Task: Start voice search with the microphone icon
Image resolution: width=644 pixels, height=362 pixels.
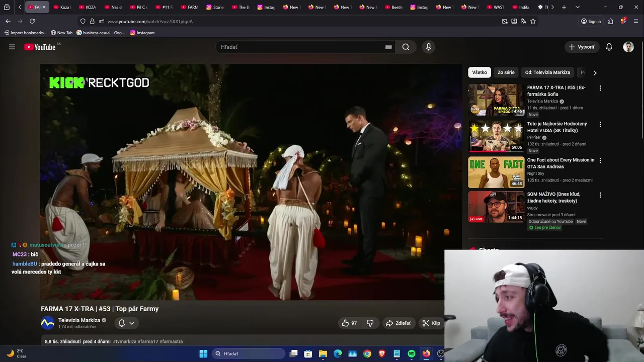Action: pyautogui.click(x=428, y=47)
